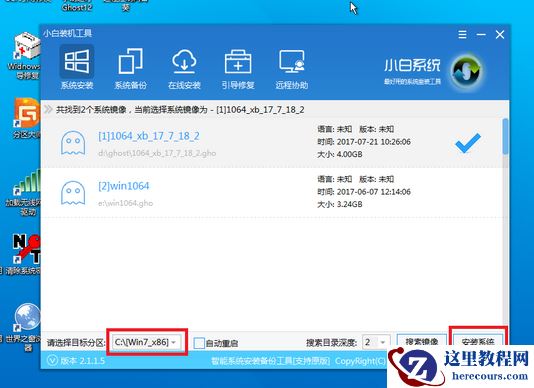The image size is (534, 388).
Task: Open the 分区大师 desktop shortcut
Action: [27, 118]
